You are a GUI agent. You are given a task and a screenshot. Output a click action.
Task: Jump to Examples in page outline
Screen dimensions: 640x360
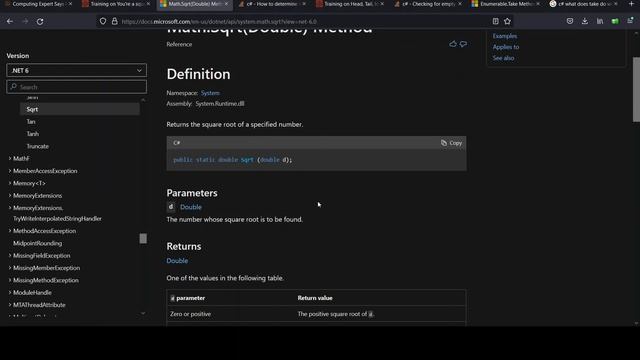click(504, 36)
